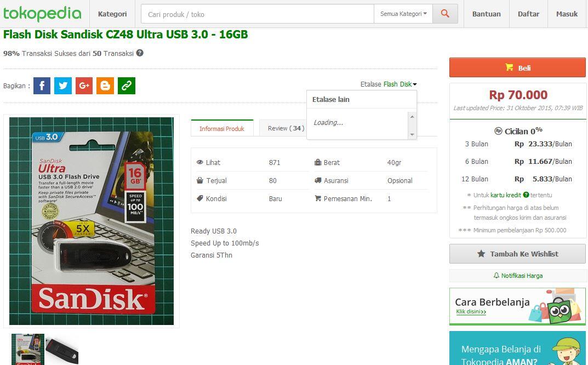Click the cart icon in Beli button
Image resolution: width=588 pixels, height=365 pixels.
[509, 67]
